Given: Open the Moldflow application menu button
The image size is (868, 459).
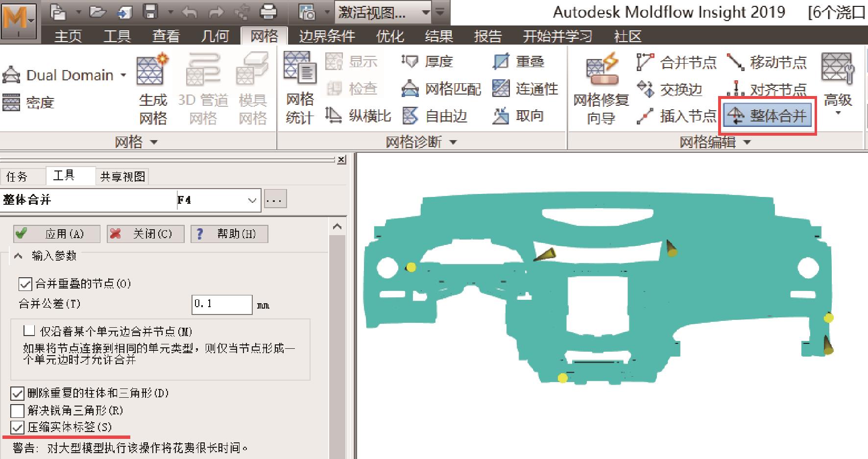Looking at the screenshot, I should click(19, 22).
